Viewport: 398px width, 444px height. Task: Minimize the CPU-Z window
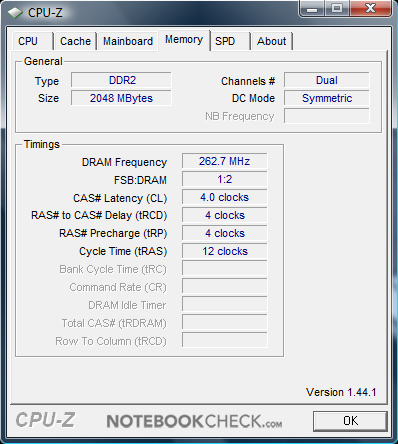click(x=312, y=9)
